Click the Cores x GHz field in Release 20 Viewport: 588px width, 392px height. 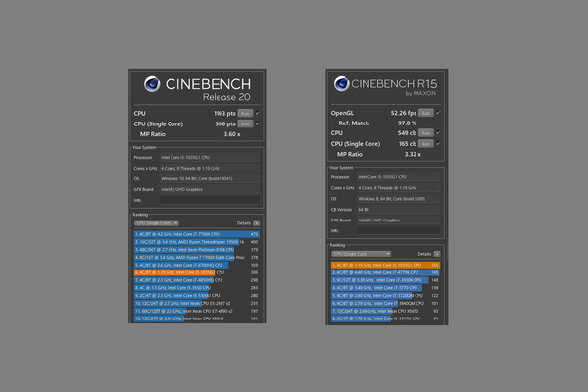pyautogui.click(x=210, y=168)
